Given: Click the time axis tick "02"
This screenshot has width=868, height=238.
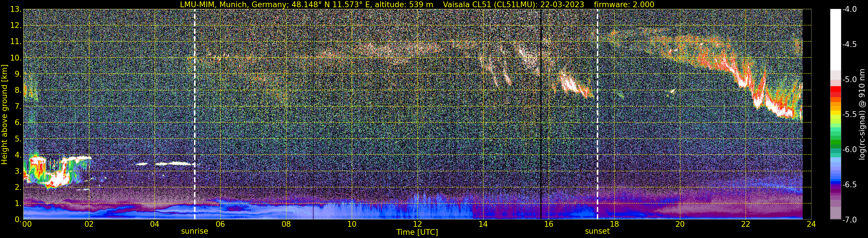Looking at the screenshot, I should click(x=89, y=224).
